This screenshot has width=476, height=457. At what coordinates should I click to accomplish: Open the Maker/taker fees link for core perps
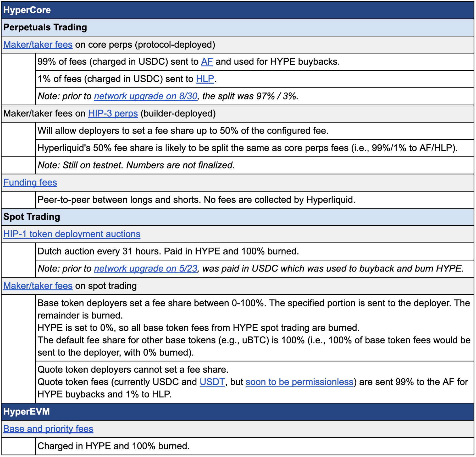coord(38,45)
